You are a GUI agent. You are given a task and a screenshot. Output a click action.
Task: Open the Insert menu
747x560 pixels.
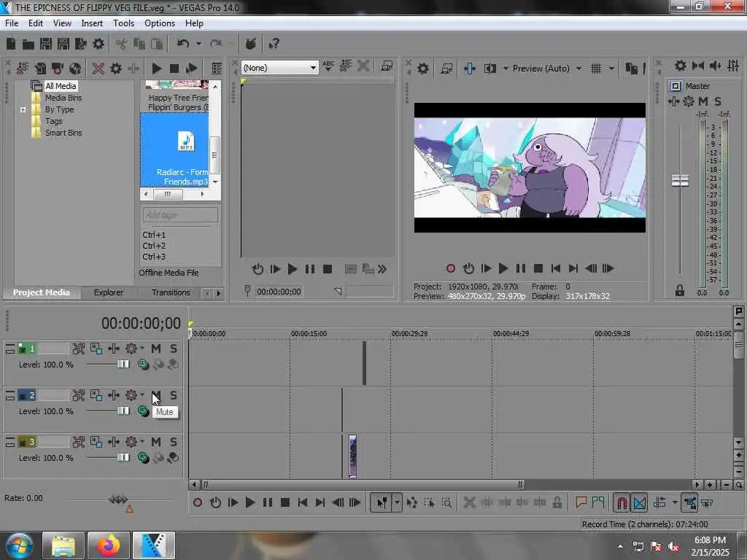pyautogui.click(x=92, y=23)
